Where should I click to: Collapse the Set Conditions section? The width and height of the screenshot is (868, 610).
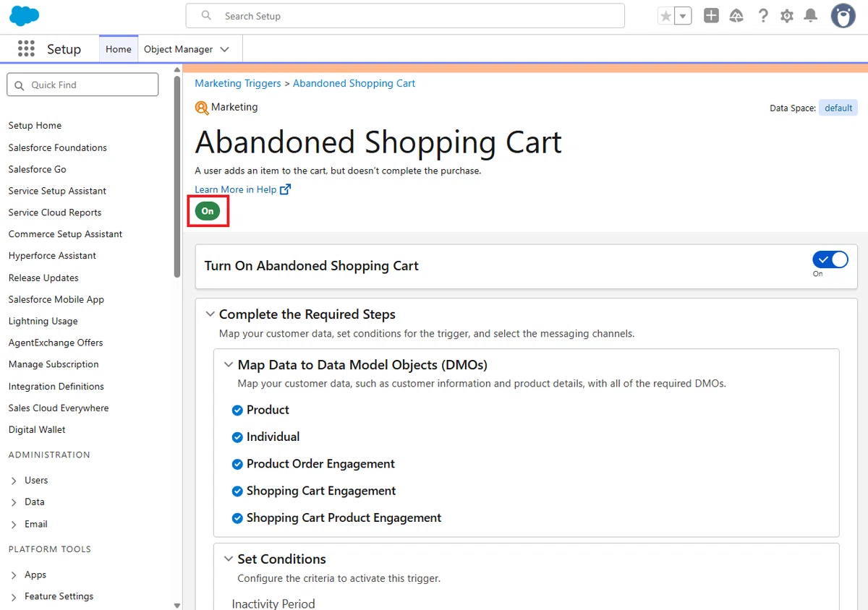tap(229, 559)
